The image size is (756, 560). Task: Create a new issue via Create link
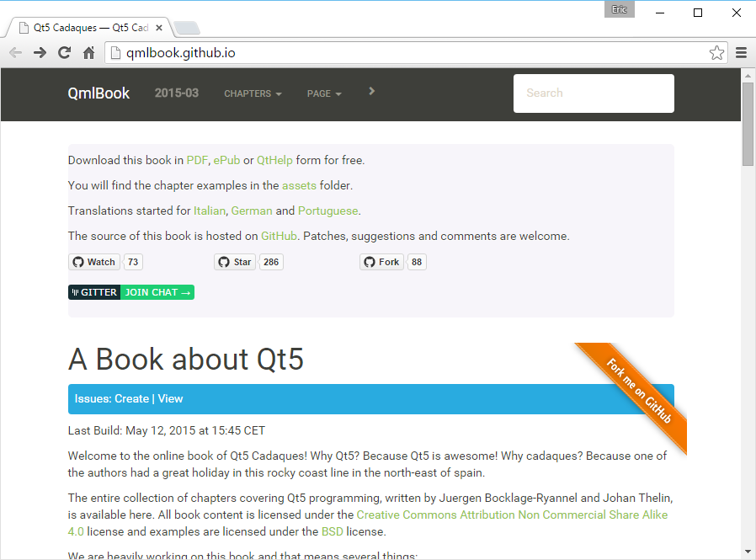(x=131, y=399)
